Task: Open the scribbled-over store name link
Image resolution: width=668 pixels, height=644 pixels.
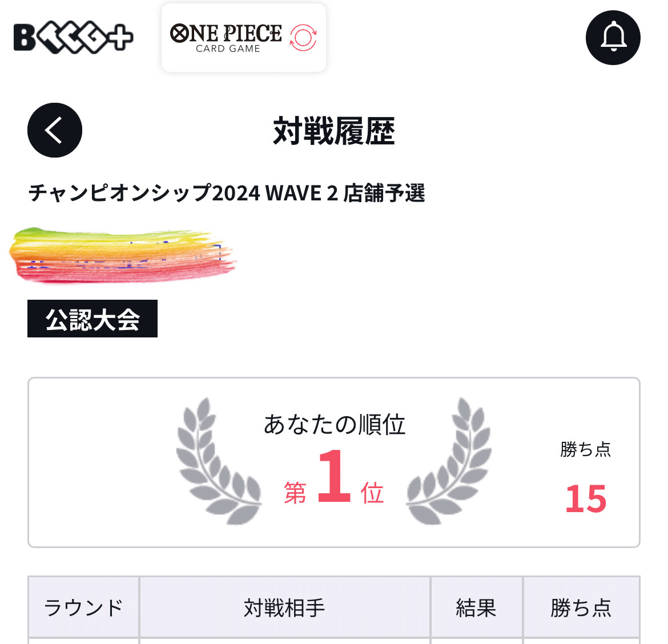Action: click(123, 256)
